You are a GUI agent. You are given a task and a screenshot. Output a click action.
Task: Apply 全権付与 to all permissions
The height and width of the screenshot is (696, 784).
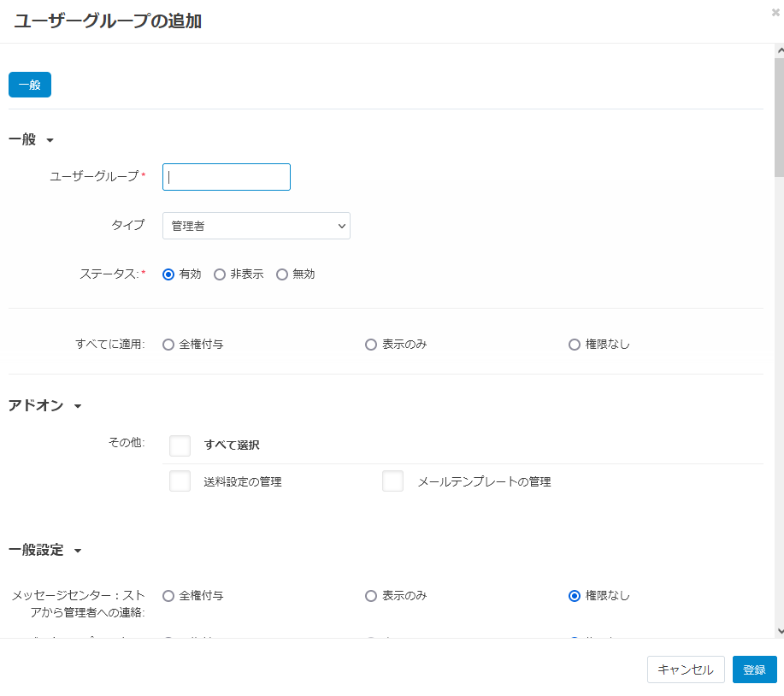coord(168,345)
